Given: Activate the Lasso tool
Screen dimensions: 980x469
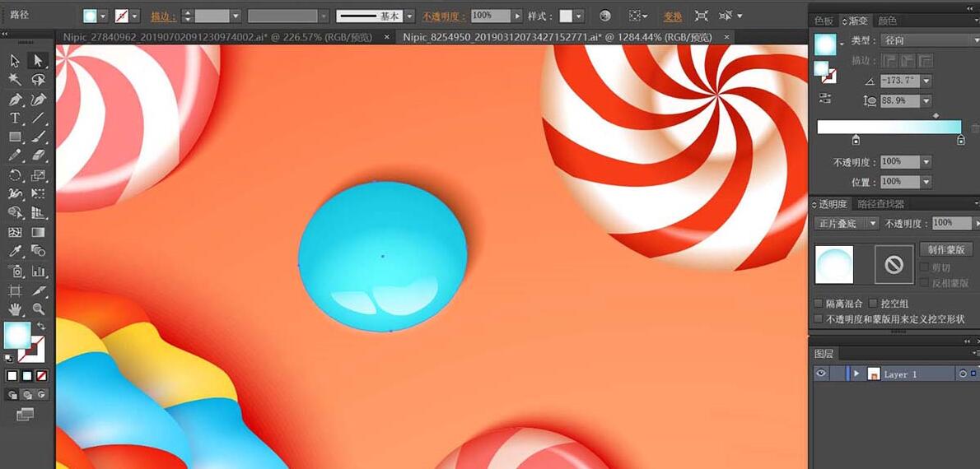Looking at the screenshot, I should 39,80.
